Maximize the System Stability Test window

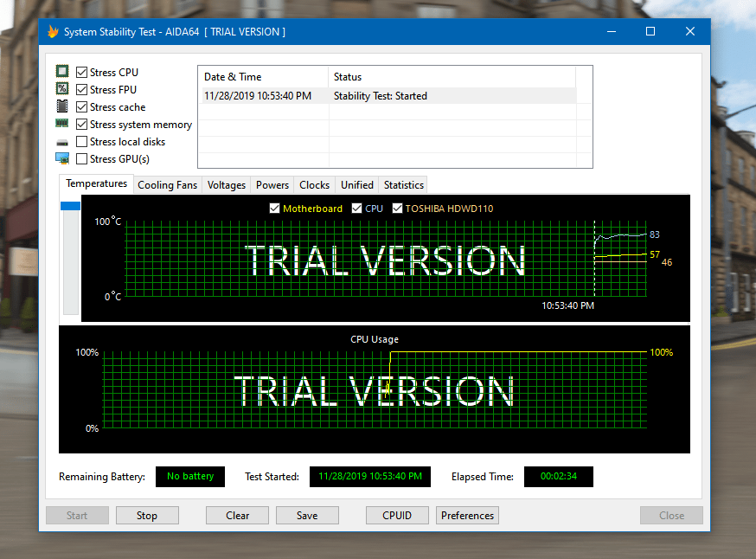point(650,32)
